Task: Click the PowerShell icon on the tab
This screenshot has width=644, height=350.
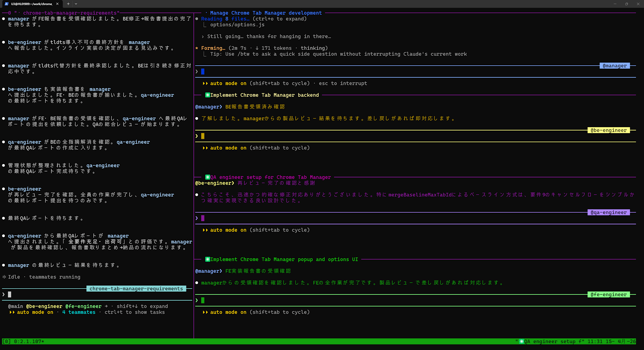Action: (7, 4)
